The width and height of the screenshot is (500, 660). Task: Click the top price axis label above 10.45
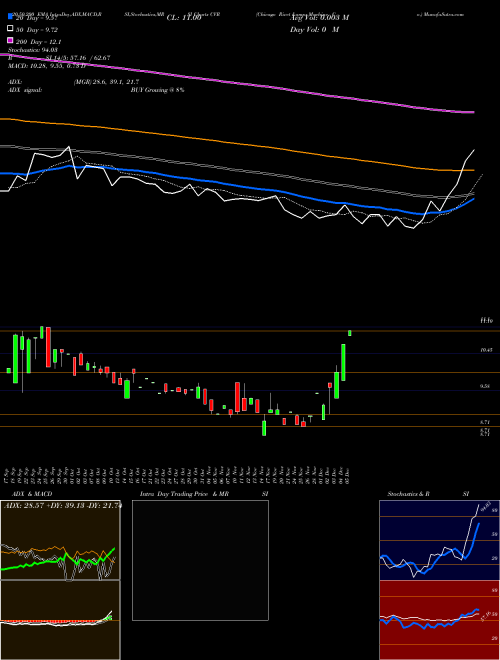pos(487,321)
